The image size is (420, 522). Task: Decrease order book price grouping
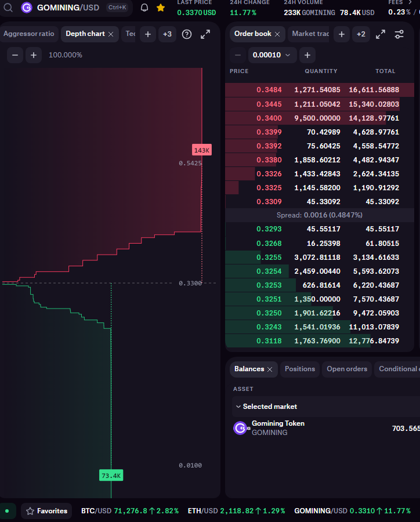[x=237, y=55]
